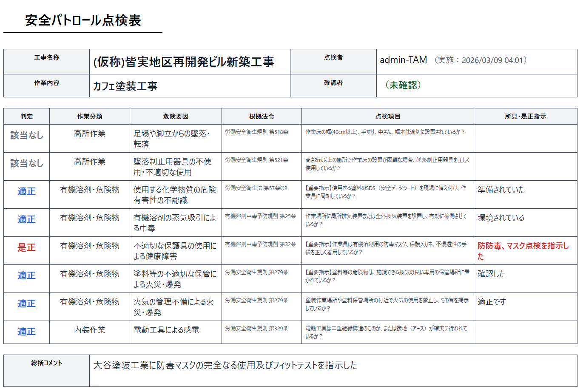Click the 内装作業 work category cell
The image size is (583, 392).
tap(90, 330)
